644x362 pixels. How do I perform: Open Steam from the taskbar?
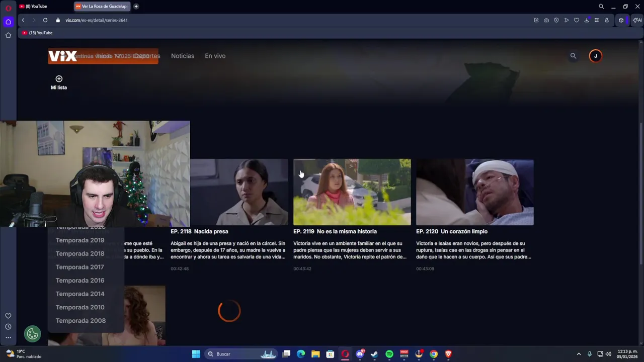click(374, 354)
